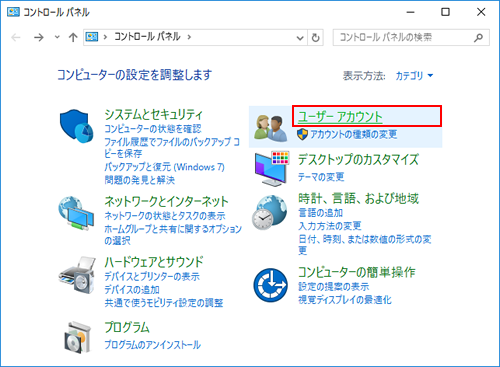Click 入力方法の変更 link
Screen dimensions: 500x367
point(330,226)
